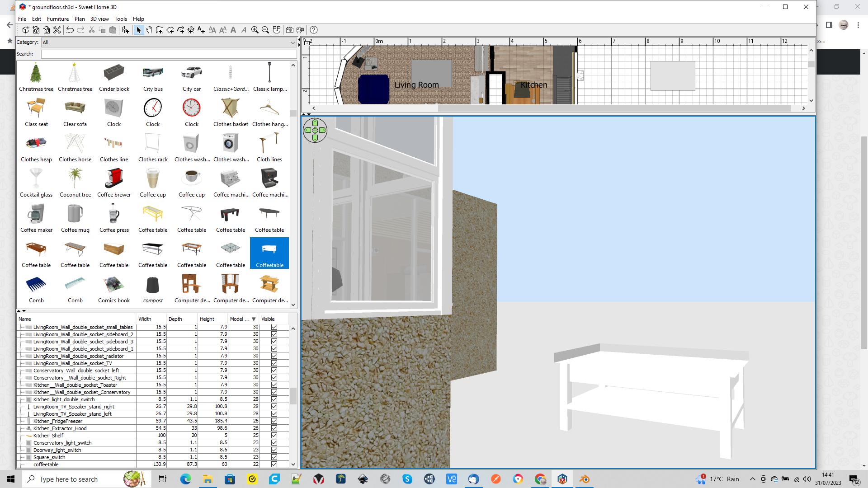Open the Category dropdown
The image size is (868, 488).
[x=169, y=42]
